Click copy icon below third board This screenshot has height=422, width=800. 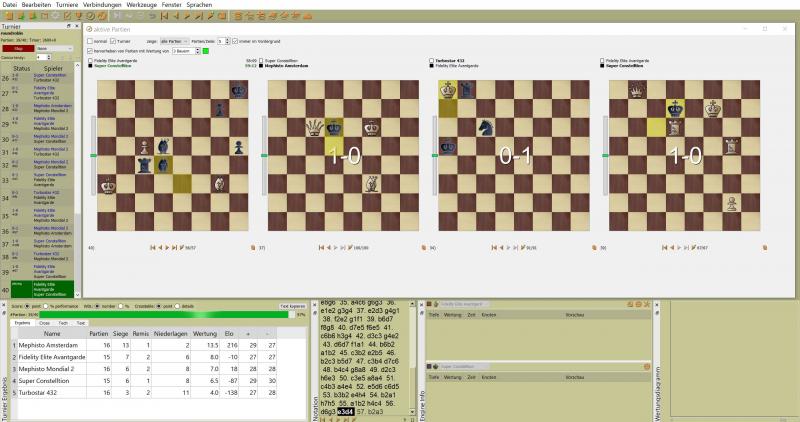594,246
